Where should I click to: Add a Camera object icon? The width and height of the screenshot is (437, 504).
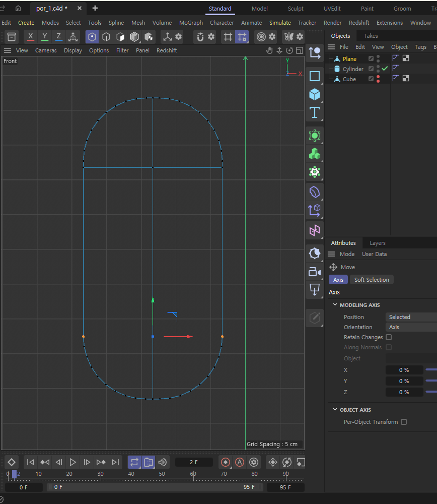(315, 272)
